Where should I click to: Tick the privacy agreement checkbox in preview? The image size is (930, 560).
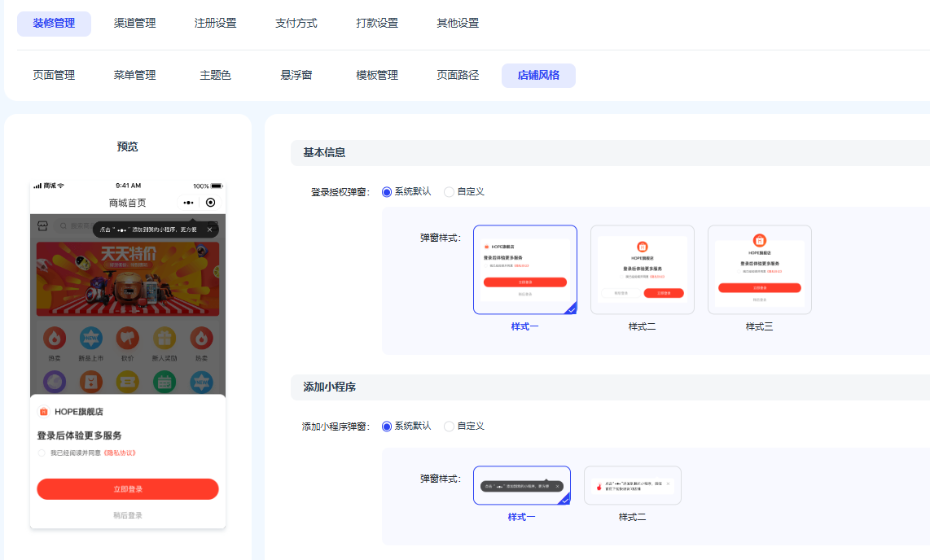42,453
